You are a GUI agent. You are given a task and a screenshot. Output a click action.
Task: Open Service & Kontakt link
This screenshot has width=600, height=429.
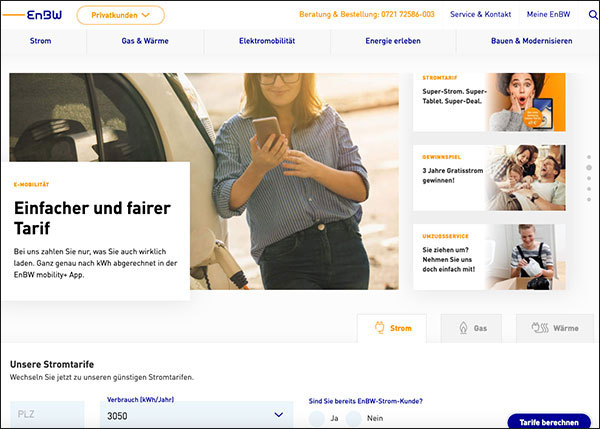481,15
